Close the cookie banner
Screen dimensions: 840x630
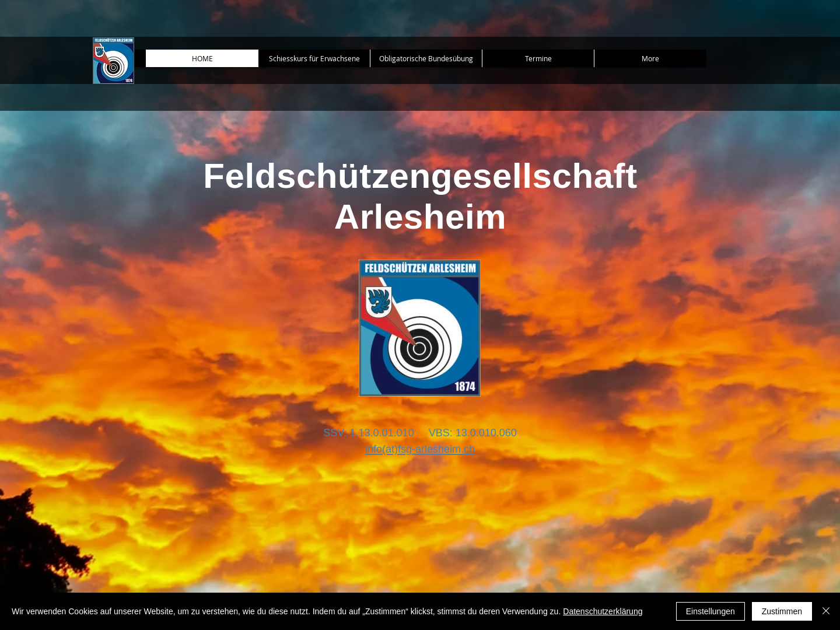[x=826, y=611]
